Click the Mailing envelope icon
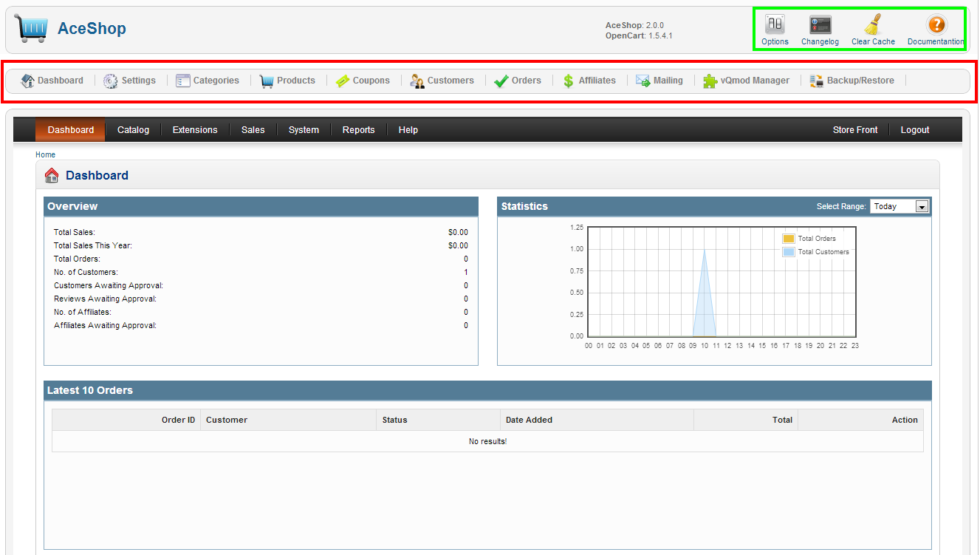 point(643,81)
